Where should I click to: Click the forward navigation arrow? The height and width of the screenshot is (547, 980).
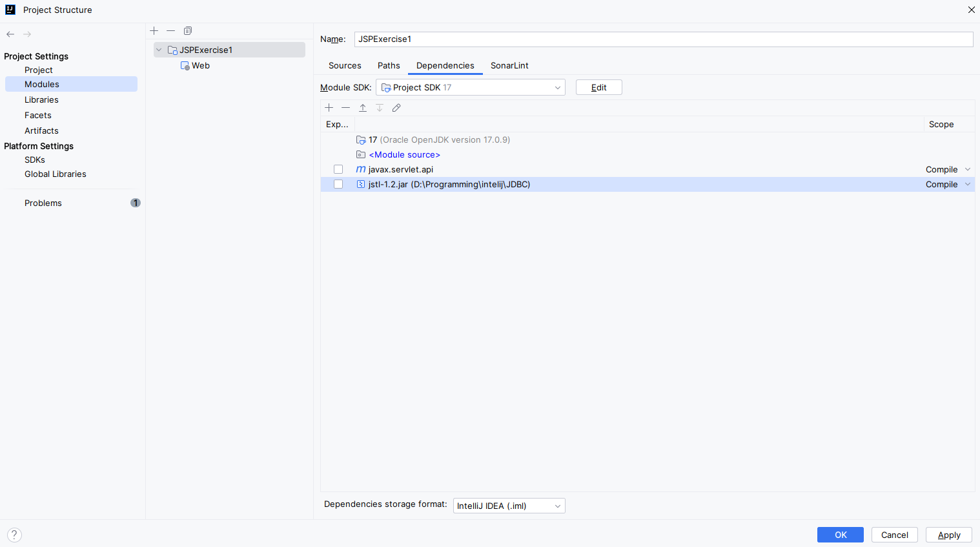(27, 34)
